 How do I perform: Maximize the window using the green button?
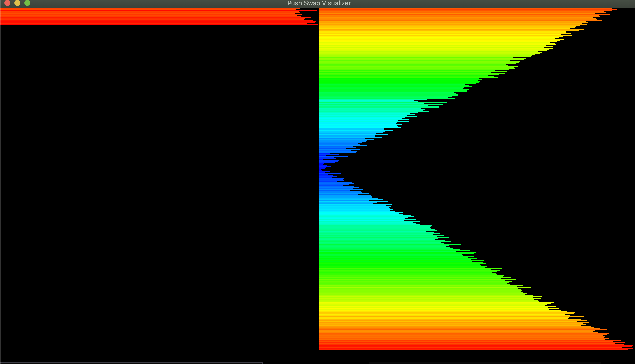point(27,3)
